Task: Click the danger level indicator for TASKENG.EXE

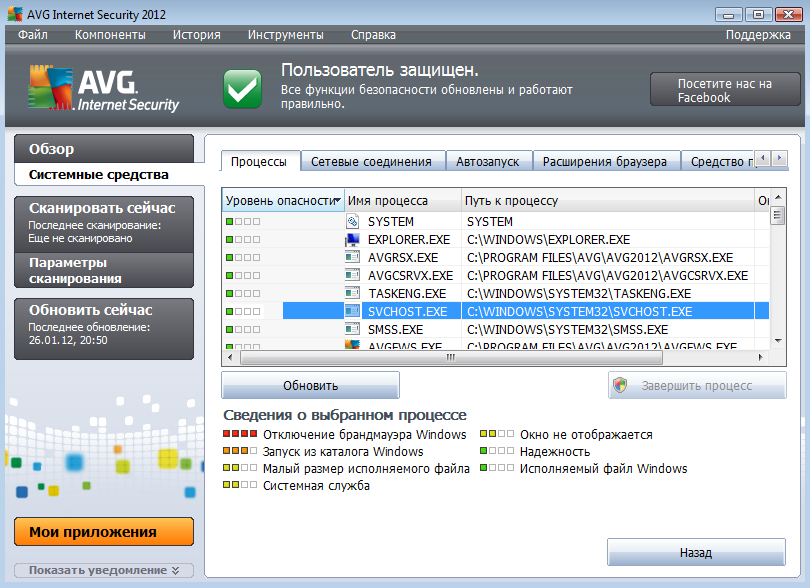Action: coord(243,293)
